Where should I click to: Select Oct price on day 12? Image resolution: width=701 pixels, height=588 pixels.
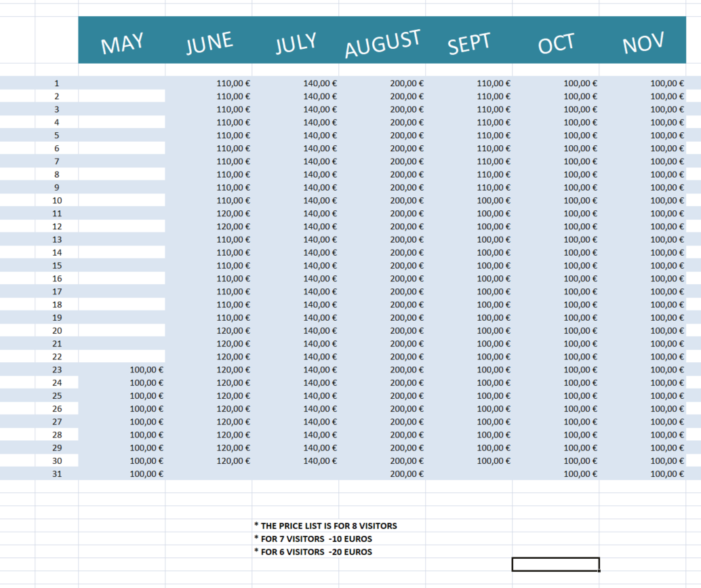coord(580,227)
